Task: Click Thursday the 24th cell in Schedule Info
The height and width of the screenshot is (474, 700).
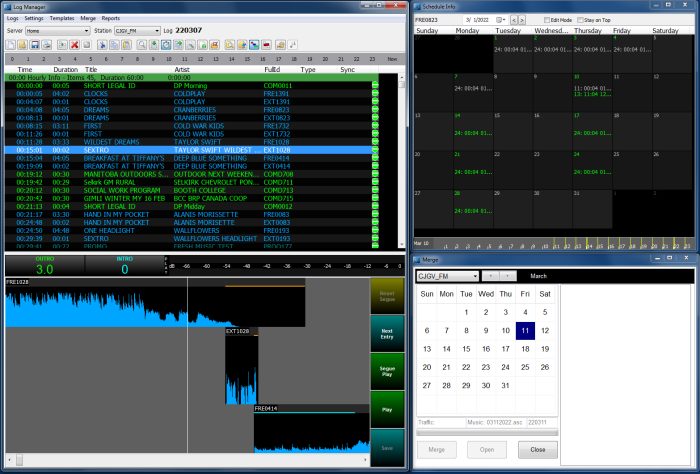Action: (592, 170)
